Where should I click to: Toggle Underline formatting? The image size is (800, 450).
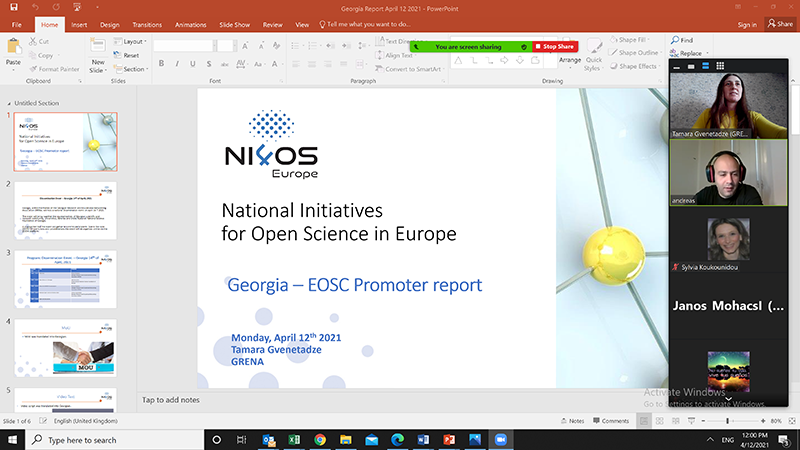192,64
